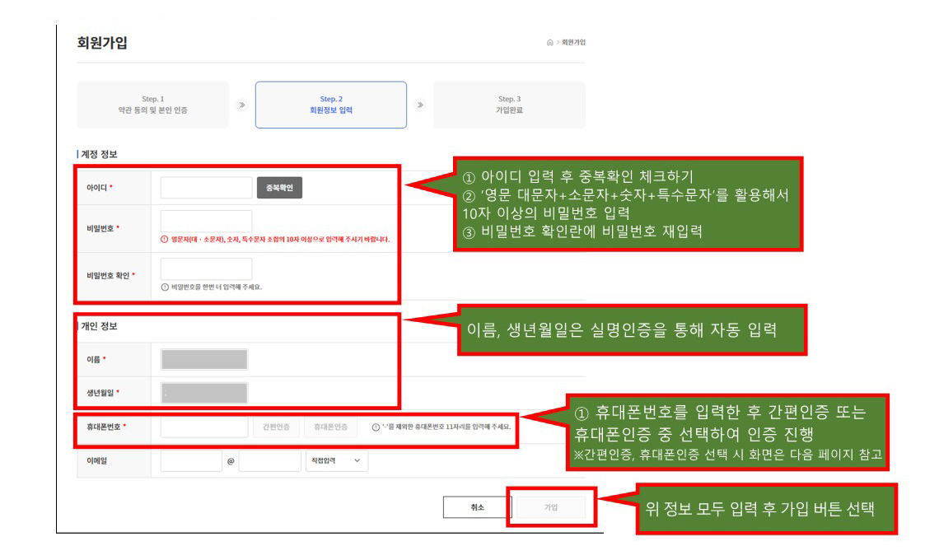Click the 비밀번호를 한번 더 입력해 주세요 hint
925x560 pixels.
[217, 287]
